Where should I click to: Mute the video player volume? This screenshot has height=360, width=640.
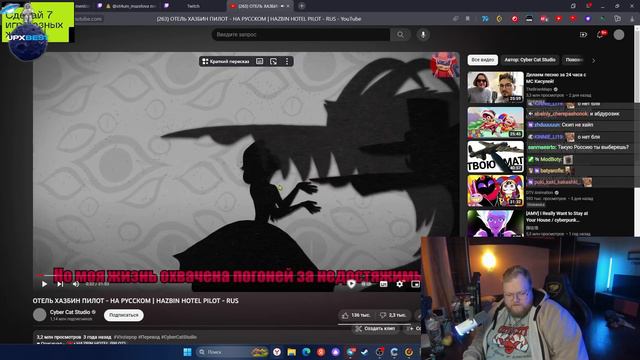(x=76, y=284)
